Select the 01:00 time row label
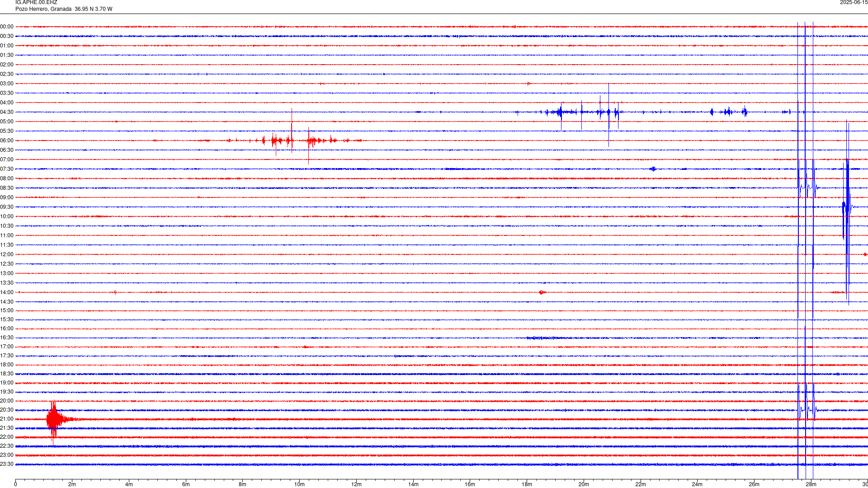 point(7,46)
